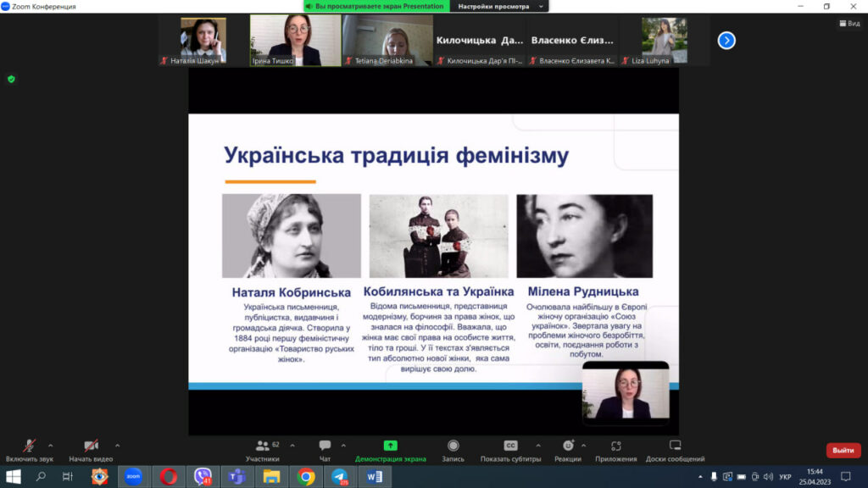Select Tetiana Deriabkina's video thumbnail

[387, 40]
